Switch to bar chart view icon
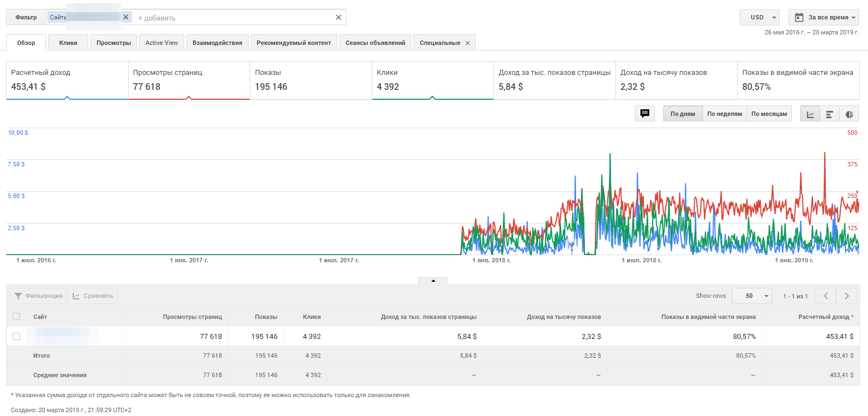This screenshot has height=416, width=868. point(830,114)
